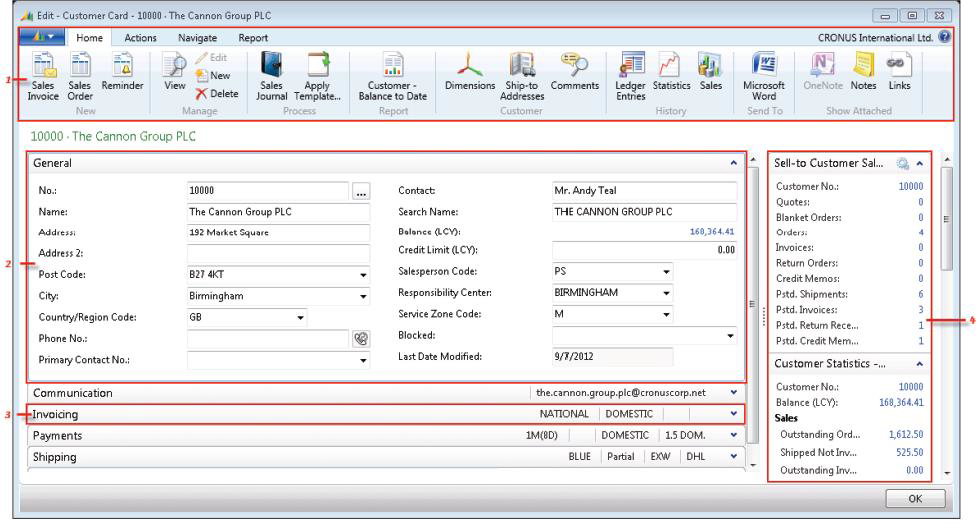
Task: Click the factbox pane vertical scrollbar
Action: (947, 218)
